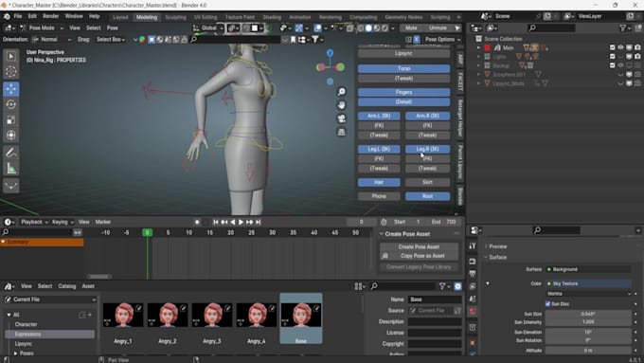
Task: Click the viewport zoom magnifier icon
Action: pos(341,92)
